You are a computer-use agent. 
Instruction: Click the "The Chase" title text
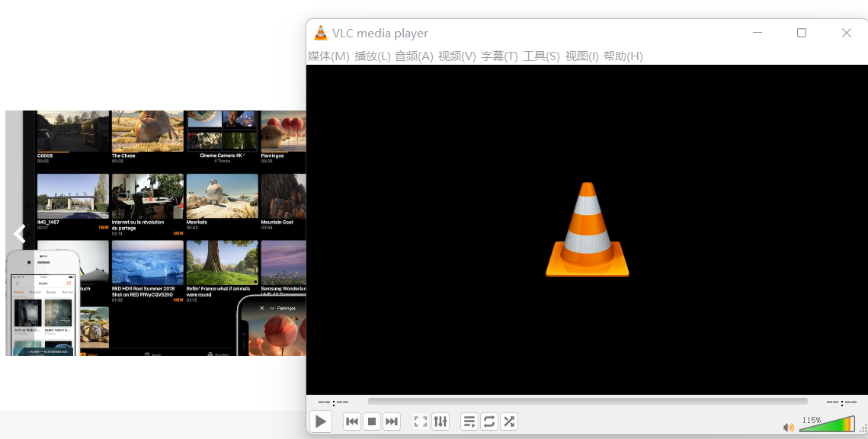[x=123, y=155]
